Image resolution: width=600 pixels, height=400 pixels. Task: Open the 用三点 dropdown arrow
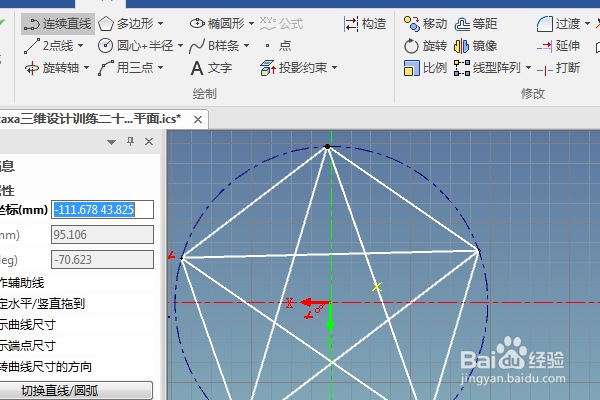(160, 68)
